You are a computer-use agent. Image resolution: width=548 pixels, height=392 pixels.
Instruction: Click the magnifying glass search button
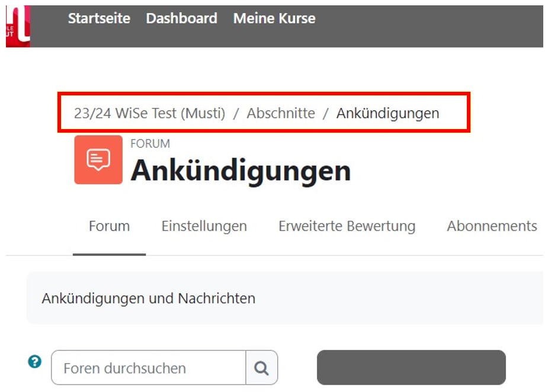click(x=261, y=368)
